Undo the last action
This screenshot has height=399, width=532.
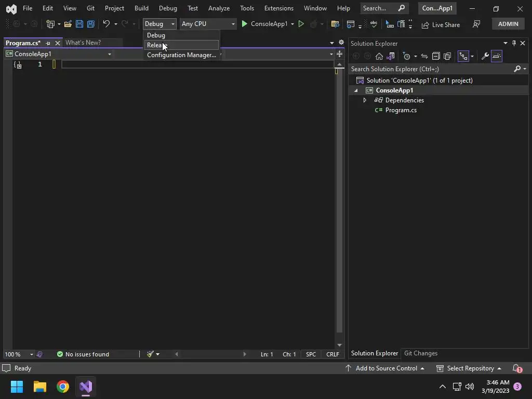click(106, 24)
